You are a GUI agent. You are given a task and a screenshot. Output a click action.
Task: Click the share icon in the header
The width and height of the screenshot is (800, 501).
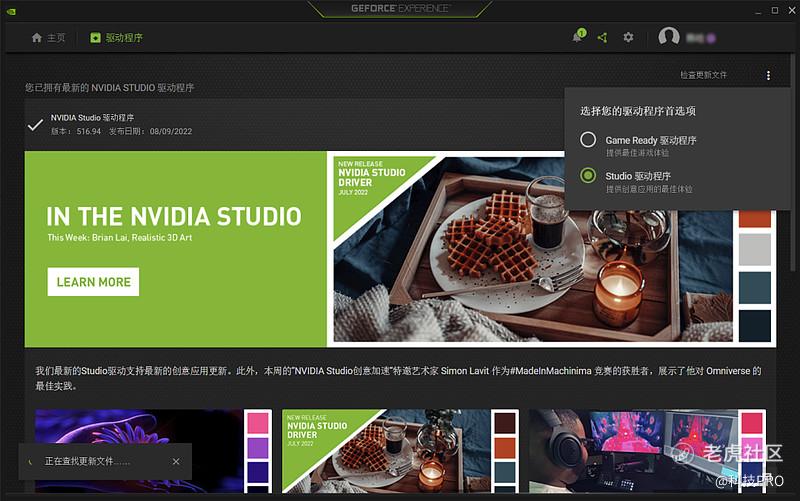(x=603, y=37)
